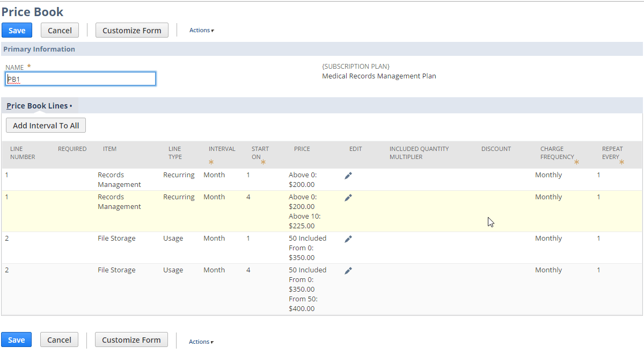Click Usage line type in last row

coord(173,270)
